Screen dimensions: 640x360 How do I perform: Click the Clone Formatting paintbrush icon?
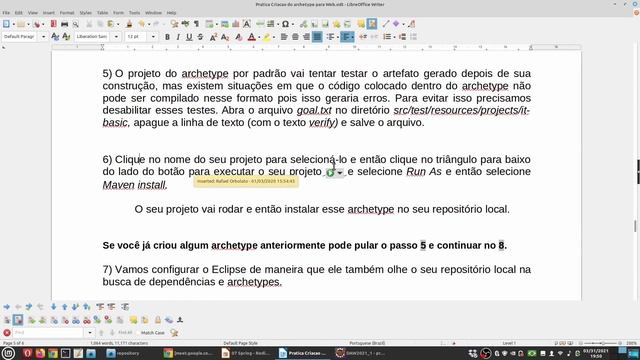pos(129,24)
